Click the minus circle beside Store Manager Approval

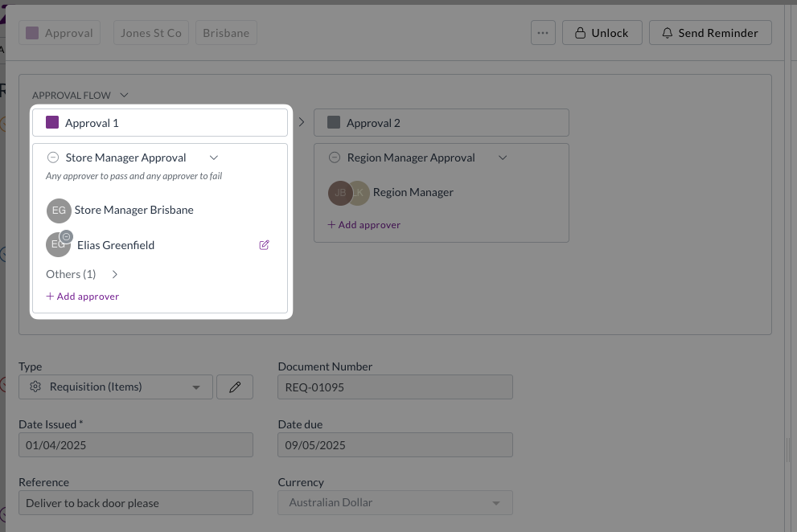pyautogui.click(x=53, y=158)
